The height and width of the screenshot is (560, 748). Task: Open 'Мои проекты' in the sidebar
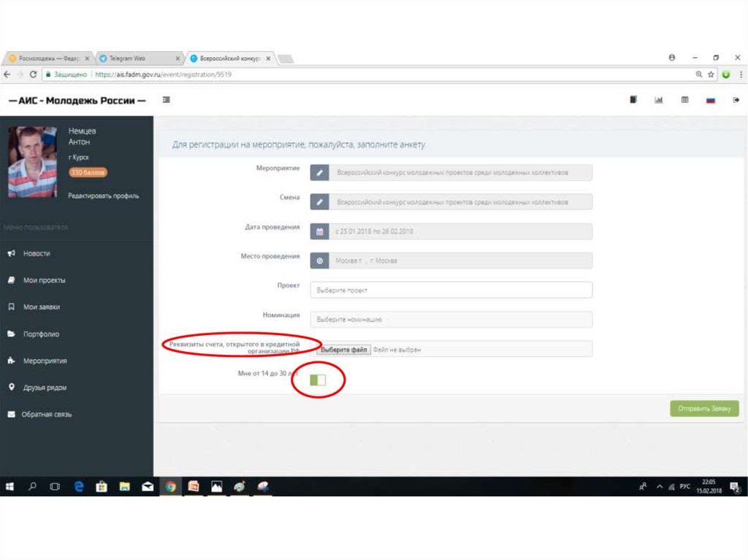pyautogui.click(x=44, y=280)
